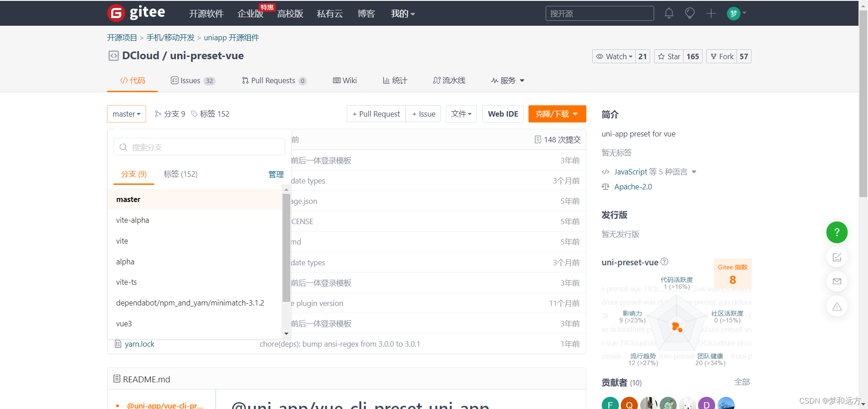Select the 标签 (152) tab in branch popup
Viewport: 868px width, 409px height.
coord(180,174)
